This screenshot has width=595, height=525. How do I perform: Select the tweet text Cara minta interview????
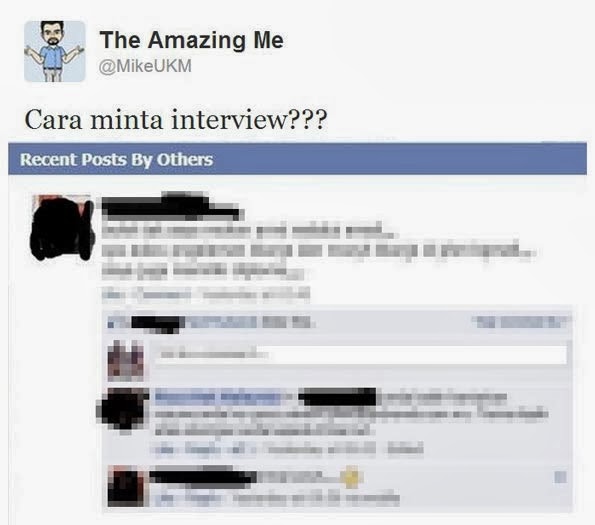coord(176,119)
